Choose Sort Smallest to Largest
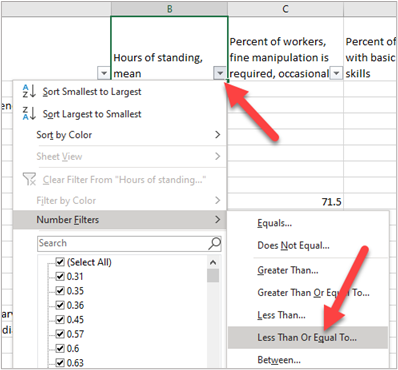 [120, 91]
